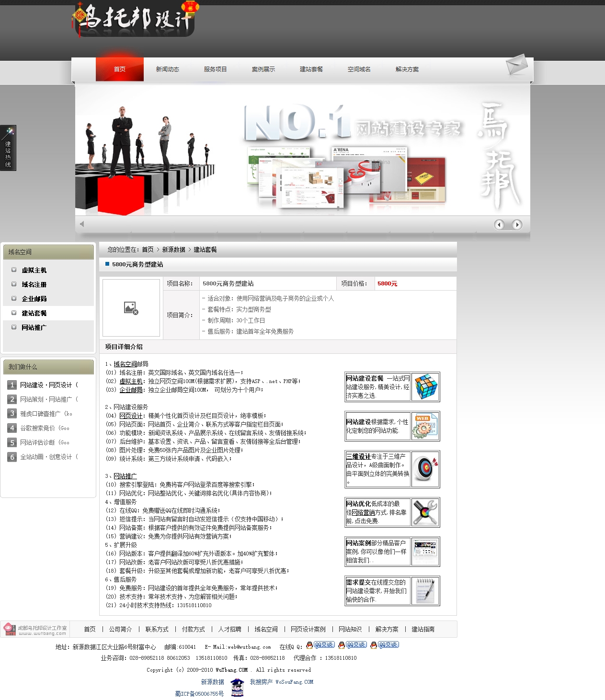Viewport: 605px width, 700px height.
Task: Expand the 企业邮局 plus icon
Action: (14, 298)
